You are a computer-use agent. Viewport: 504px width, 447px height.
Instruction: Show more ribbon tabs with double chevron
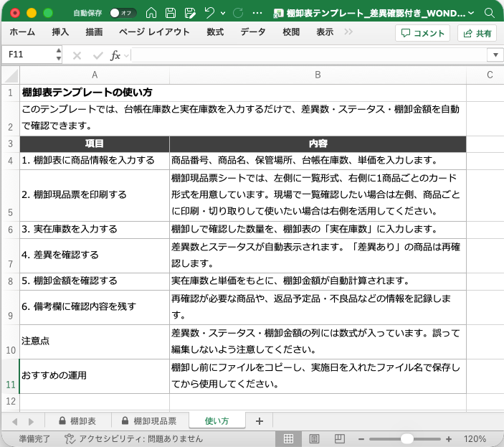click(348, 32)
